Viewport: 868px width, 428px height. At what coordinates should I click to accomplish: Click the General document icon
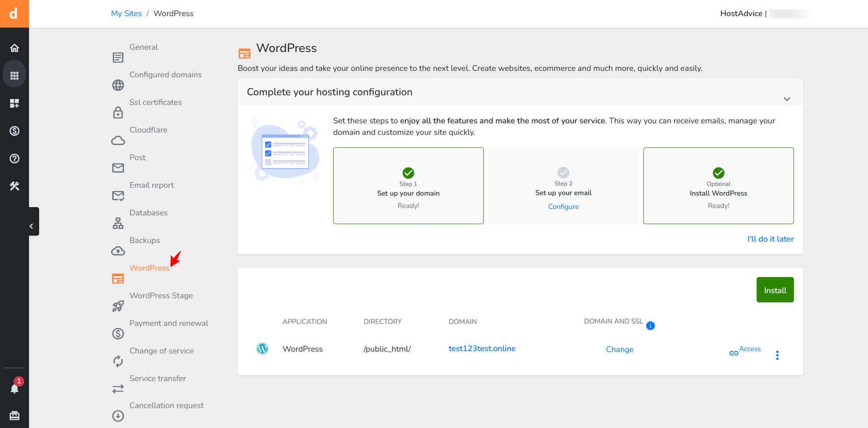(118, 58)
